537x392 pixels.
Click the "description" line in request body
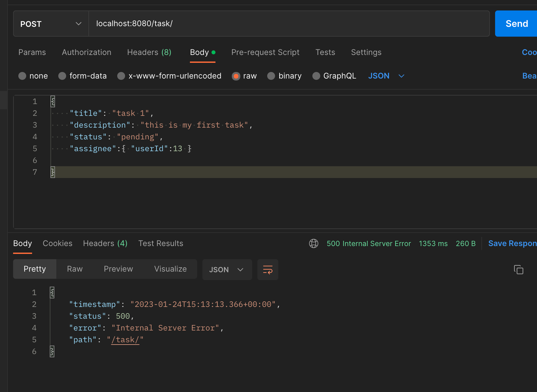point(161,125)
